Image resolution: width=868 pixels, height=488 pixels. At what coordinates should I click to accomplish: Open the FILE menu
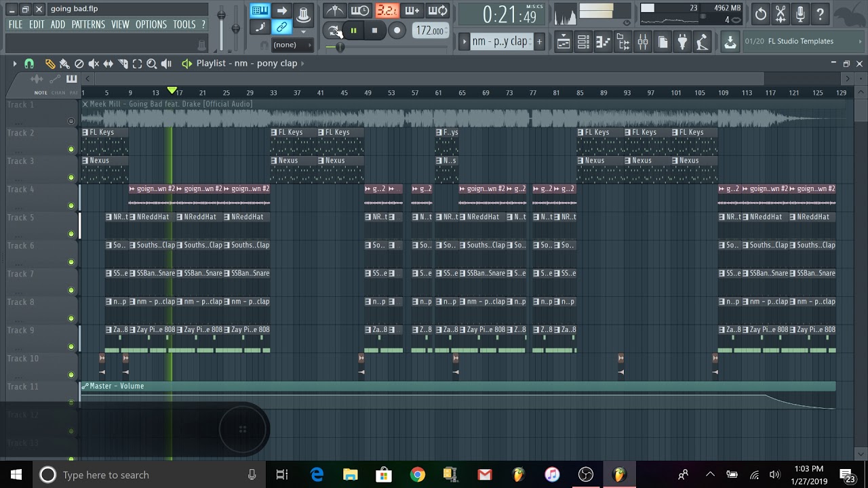(x=16, y=24)
